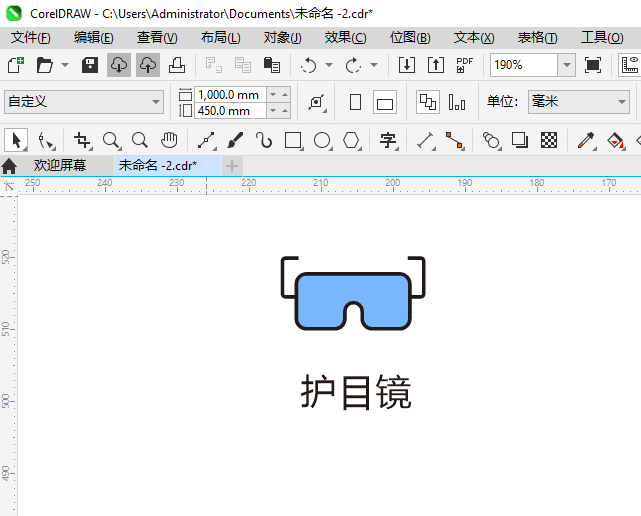Select the Parallel Dimension tool

426,141
